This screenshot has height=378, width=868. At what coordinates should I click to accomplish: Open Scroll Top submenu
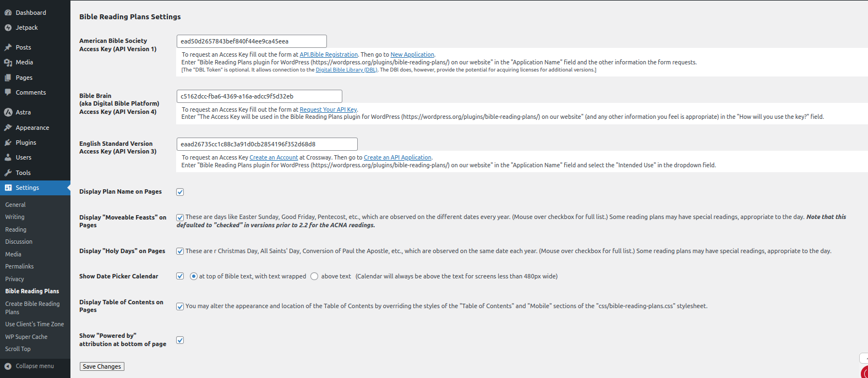(18, 349)
